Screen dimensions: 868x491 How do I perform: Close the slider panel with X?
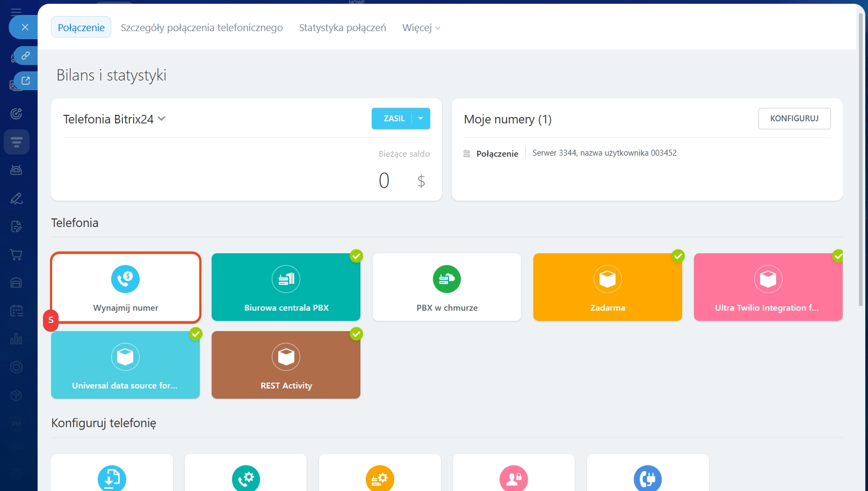click(x=25, y=27)
